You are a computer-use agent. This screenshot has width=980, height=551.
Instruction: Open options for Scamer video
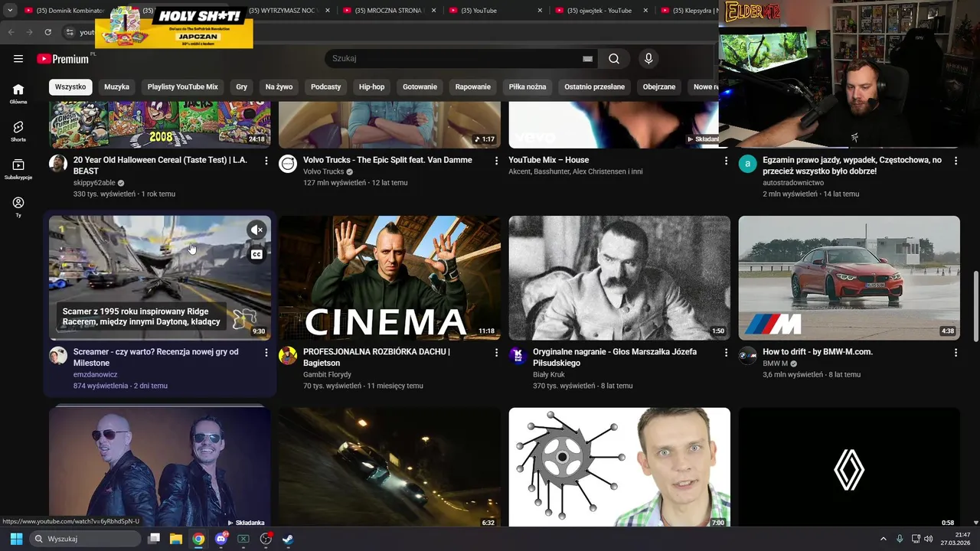pos(266,352)
